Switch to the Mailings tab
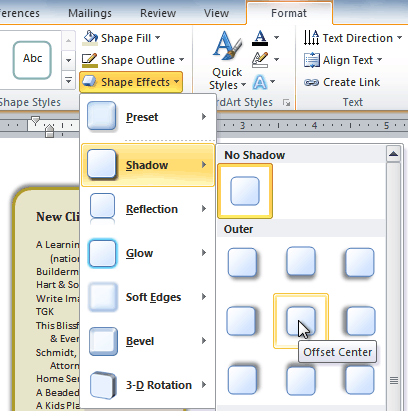408x411 pixels. (x=90, y=13)
